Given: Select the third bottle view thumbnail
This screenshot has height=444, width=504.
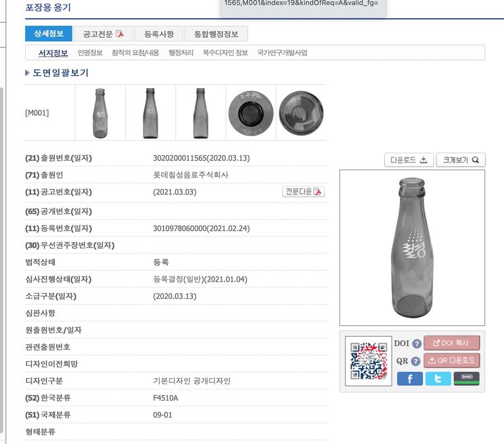Looking at the screenshot, I should [x=200, y=113].
